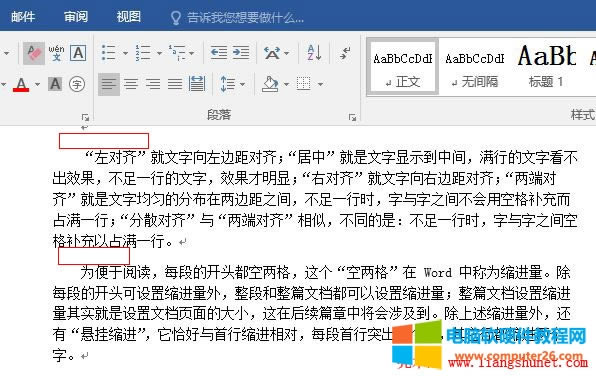Image resolution: width=596 pixels, height=376 pixels.
Task: Click text “悬挂缩进” in the document
Action: tap(109, 335)
